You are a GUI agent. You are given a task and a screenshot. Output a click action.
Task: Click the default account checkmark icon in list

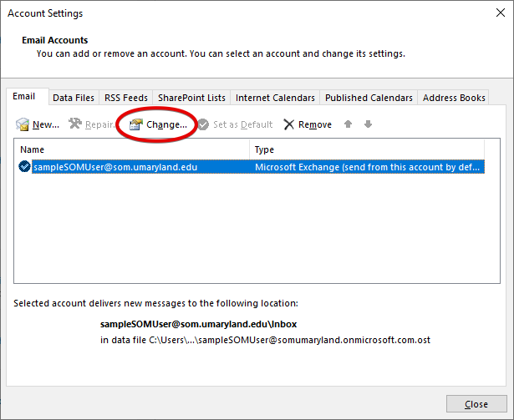[x=24, y=167]
